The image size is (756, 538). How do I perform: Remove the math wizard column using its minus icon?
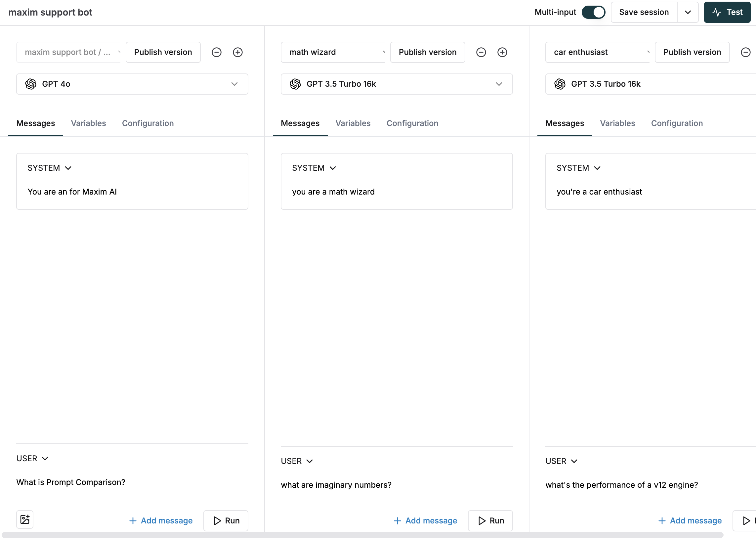[481, 52]
